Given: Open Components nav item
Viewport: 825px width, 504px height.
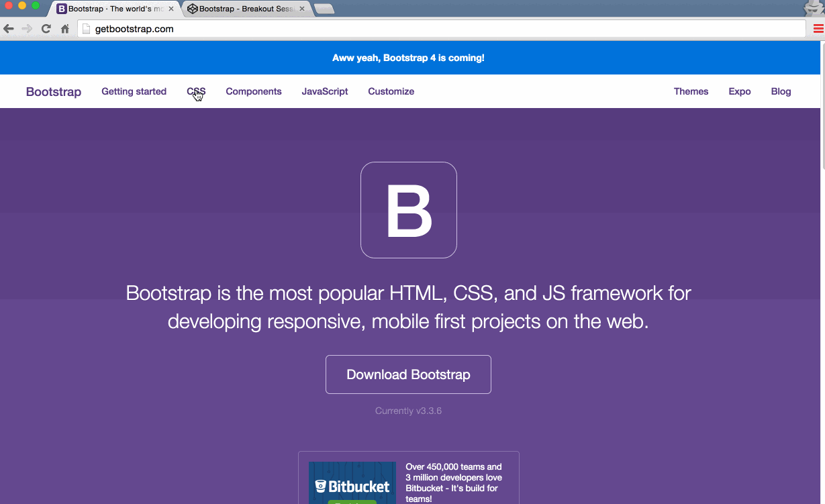Looking at the screenshot, I should click(x=254, y=91).
